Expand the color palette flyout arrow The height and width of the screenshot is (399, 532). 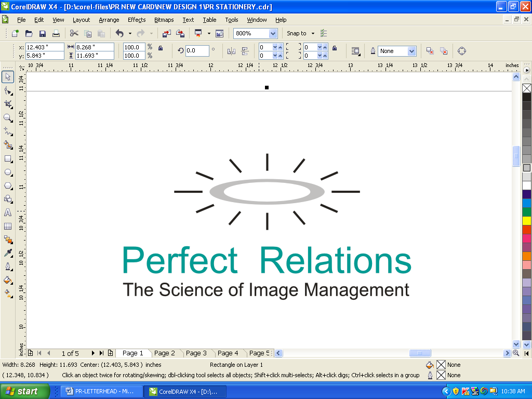pyautogui.click(x=527, y=70)
